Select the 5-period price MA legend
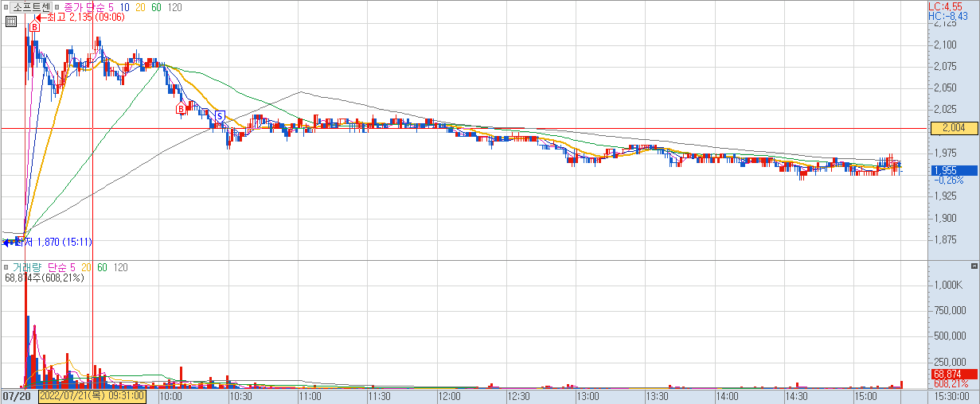 [111, 6]
